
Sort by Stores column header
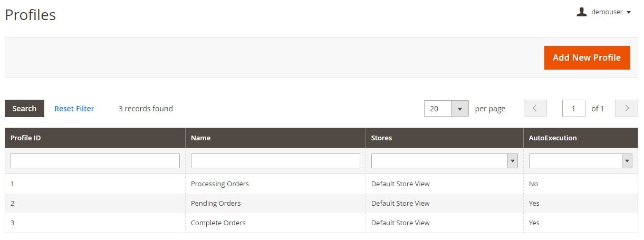(x=381, y=138)
